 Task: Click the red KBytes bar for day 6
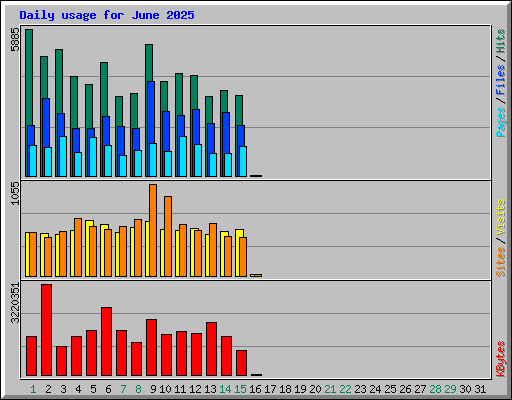106,342
